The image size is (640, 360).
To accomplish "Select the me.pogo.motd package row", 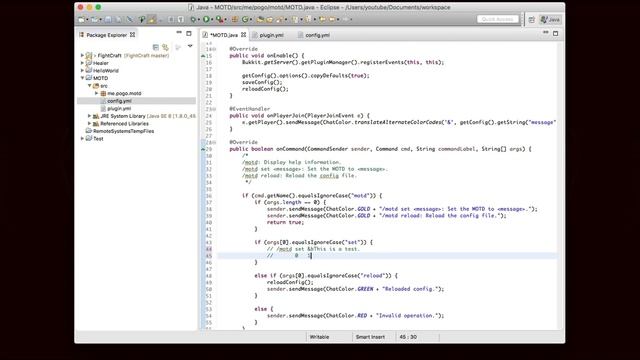I will [x=124, y=93].
